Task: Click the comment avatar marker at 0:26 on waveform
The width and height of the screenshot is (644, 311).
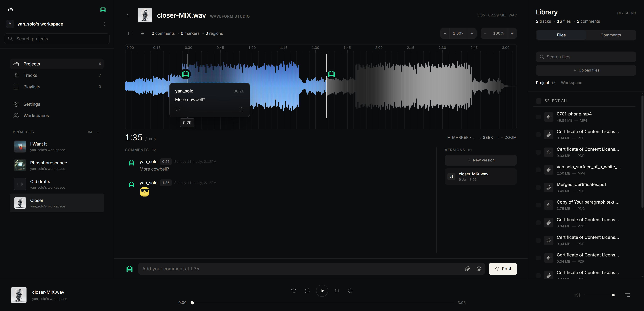Action: (186, 74)
